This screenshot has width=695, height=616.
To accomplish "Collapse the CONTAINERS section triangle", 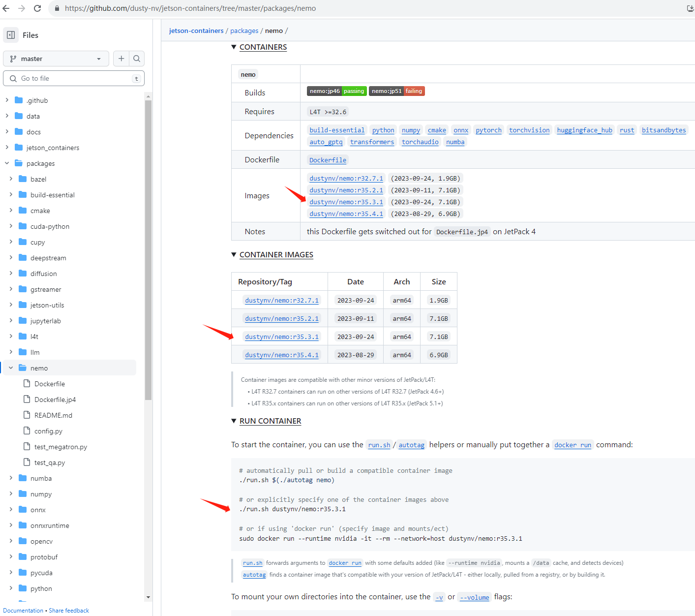I will click(234, 47).
